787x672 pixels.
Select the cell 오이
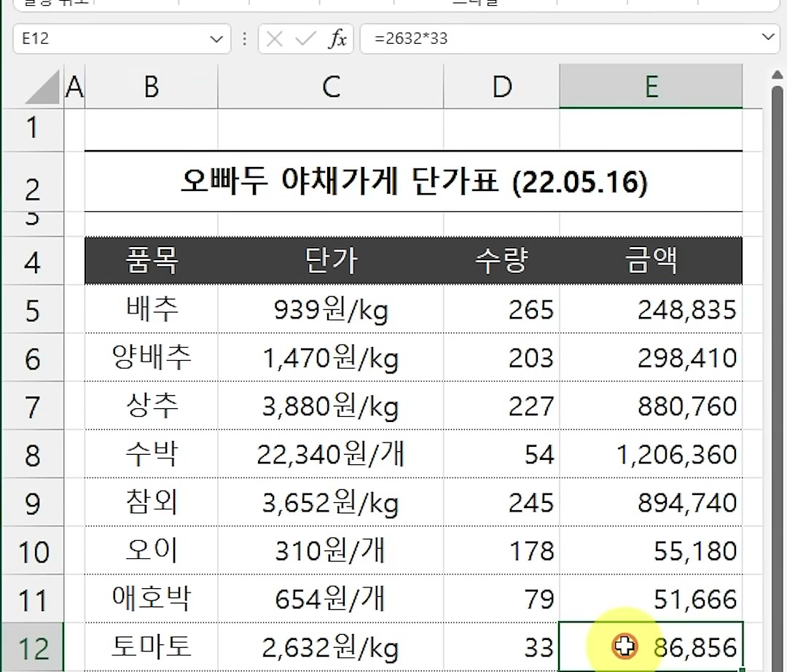pyautogui.click(x=151, y=550)
